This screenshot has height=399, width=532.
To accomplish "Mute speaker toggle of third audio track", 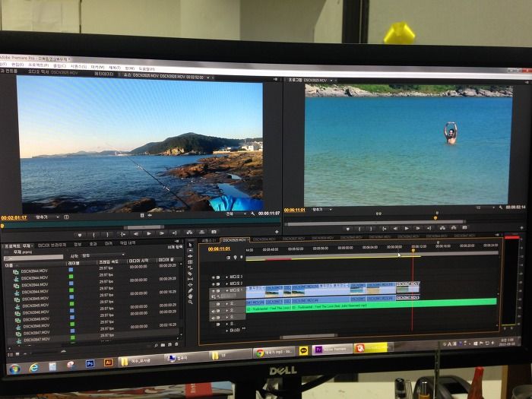I will pos(214,318).
